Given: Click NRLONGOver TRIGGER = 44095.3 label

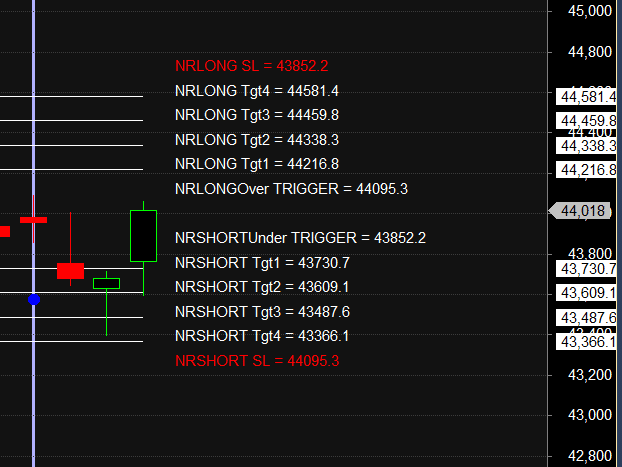Looking at the screenshot, I should (x=291, y=189).
